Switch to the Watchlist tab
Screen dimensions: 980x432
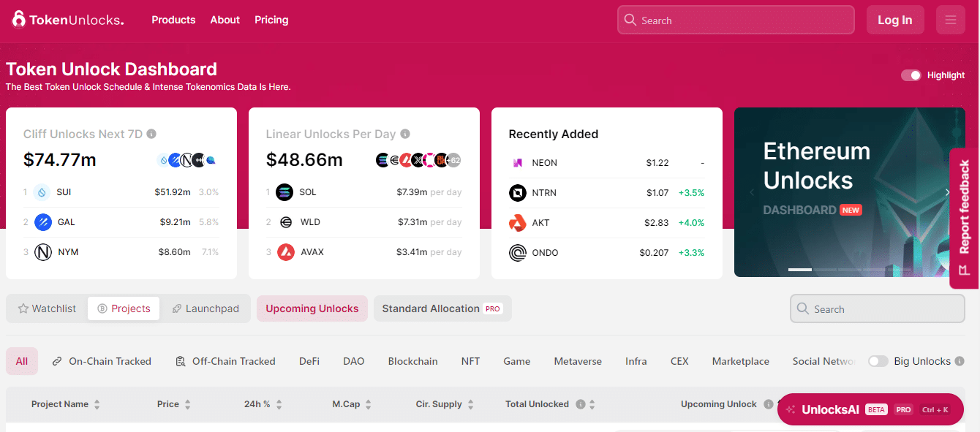(x=48, y=308)
